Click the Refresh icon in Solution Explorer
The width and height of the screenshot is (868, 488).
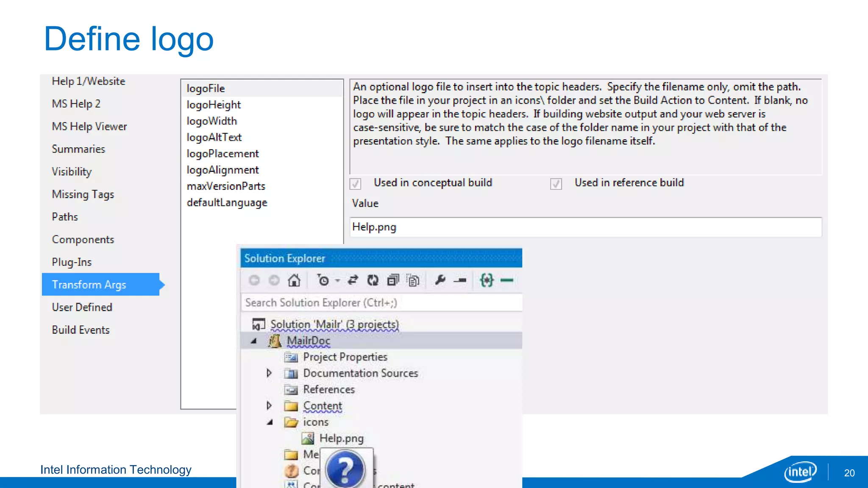pos(373,280)
